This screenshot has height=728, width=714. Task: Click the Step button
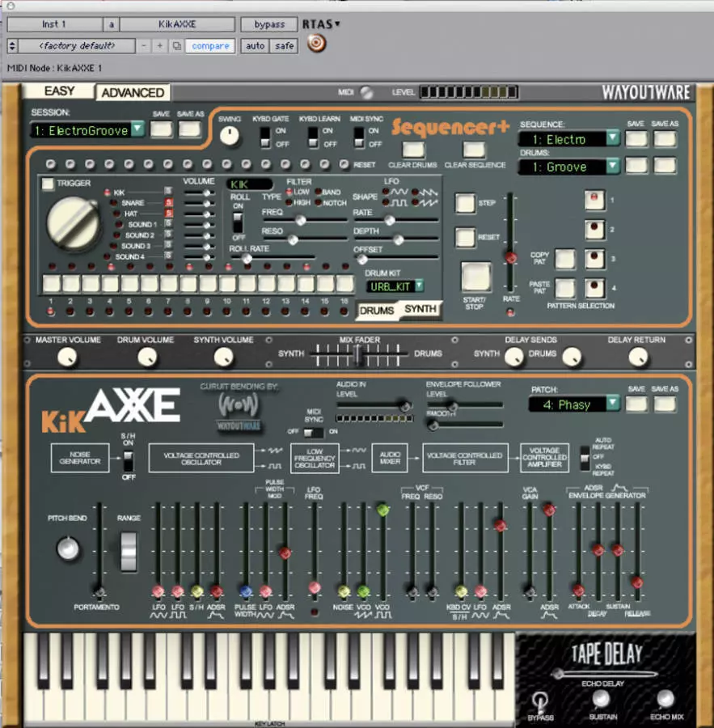coord(465,203)
